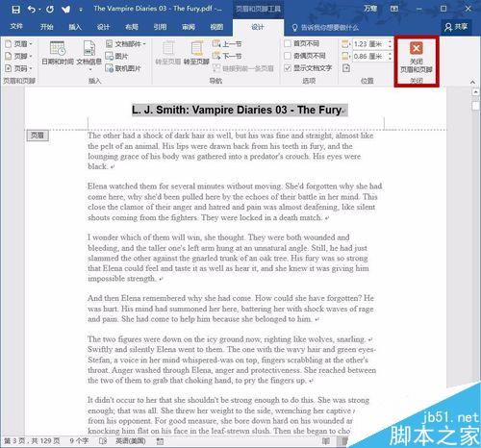Increase header top distance 1.23 cm stepper
481x448 pixels.
[x=390, y=41]
